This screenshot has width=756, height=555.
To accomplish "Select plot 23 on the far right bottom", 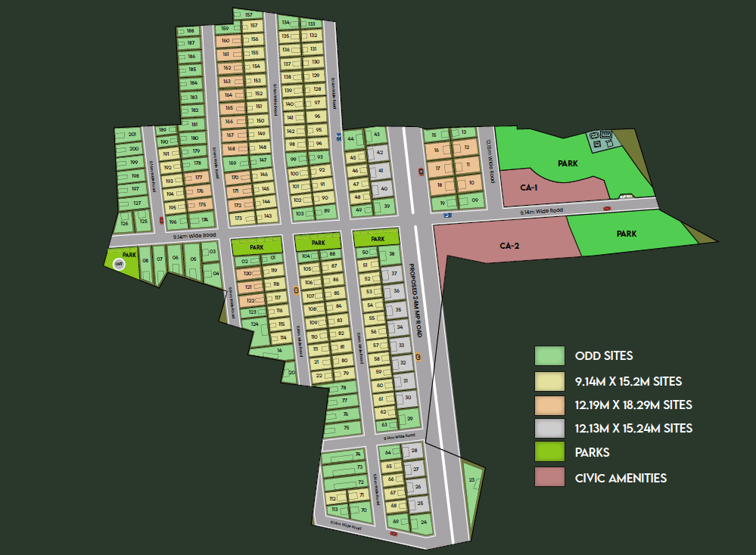I will pyautogui.click(x=472, y=480).
